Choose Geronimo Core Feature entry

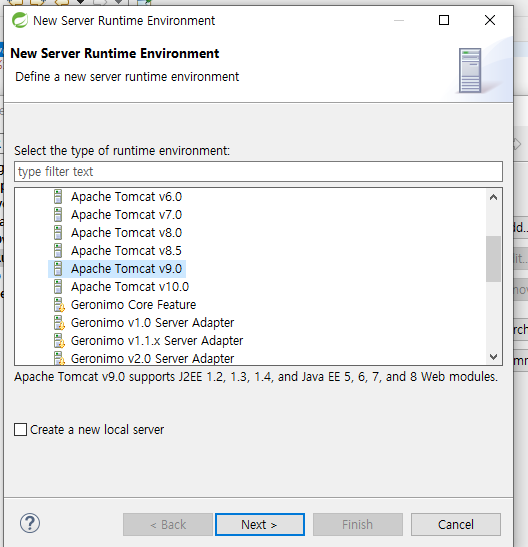(133, 305)
